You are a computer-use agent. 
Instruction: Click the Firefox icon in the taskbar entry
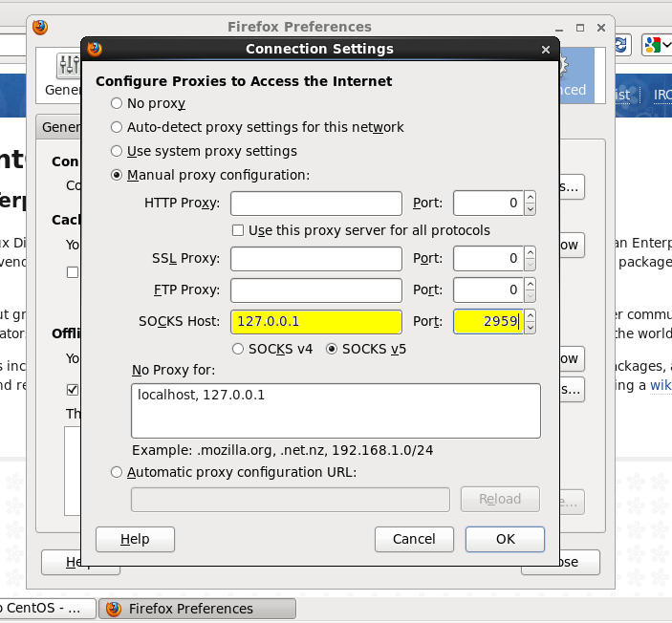pyautogui.click(x=114, y=609)
